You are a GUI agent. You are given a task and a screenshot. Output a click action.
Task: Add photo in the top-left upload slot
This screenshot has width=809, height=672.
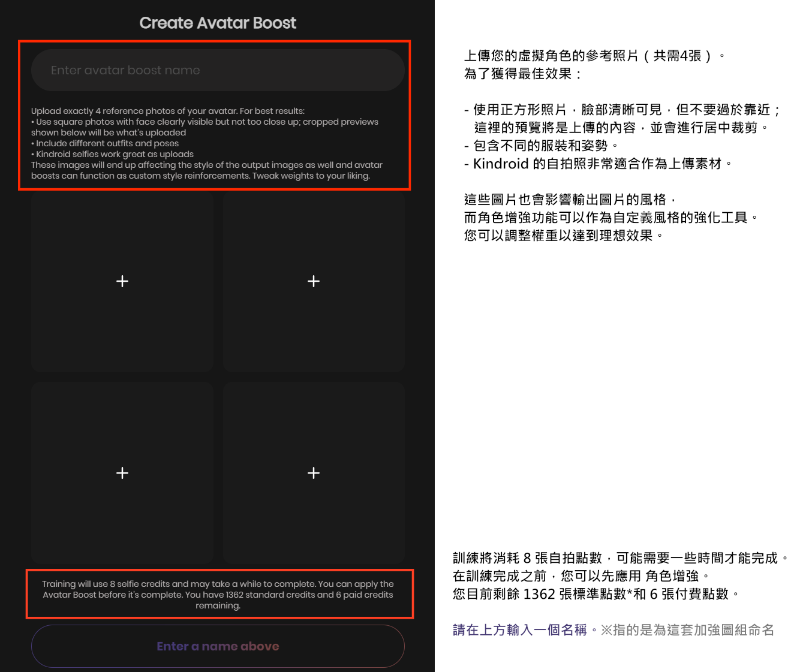(122, 281)
